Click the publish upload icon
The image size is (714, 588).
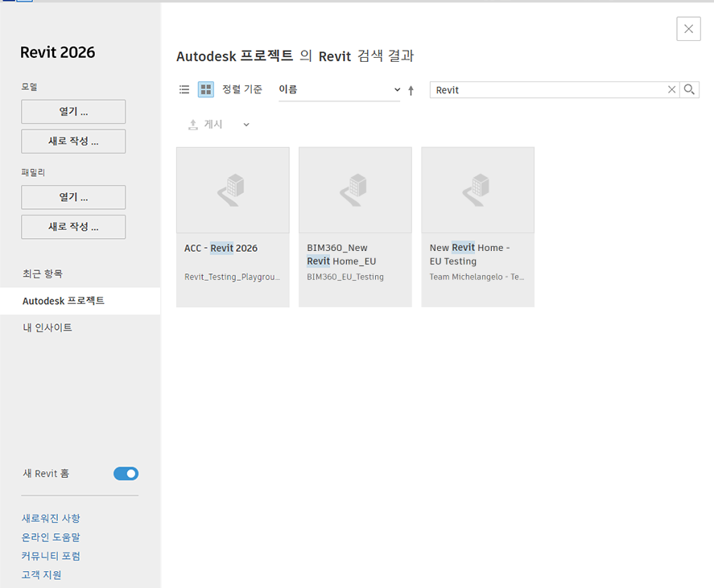[193, 125]
